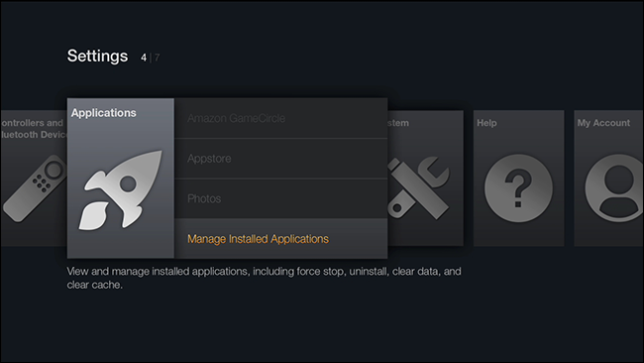Select the rocket Applications icon

pyautogui.click(x=120, y=189)
